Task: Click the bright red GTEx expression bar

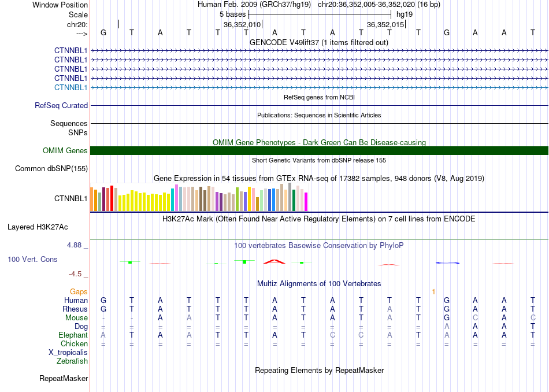Action: click(x=112, y=198)
